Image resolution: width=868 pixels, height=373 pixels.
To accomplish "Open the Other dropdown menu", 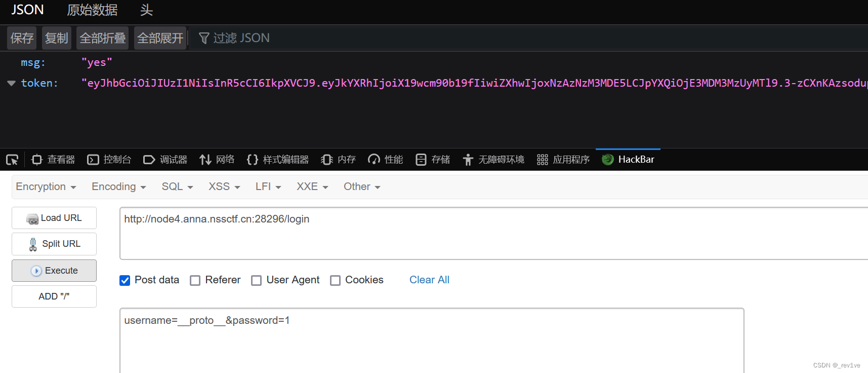I will click(362, 186).
